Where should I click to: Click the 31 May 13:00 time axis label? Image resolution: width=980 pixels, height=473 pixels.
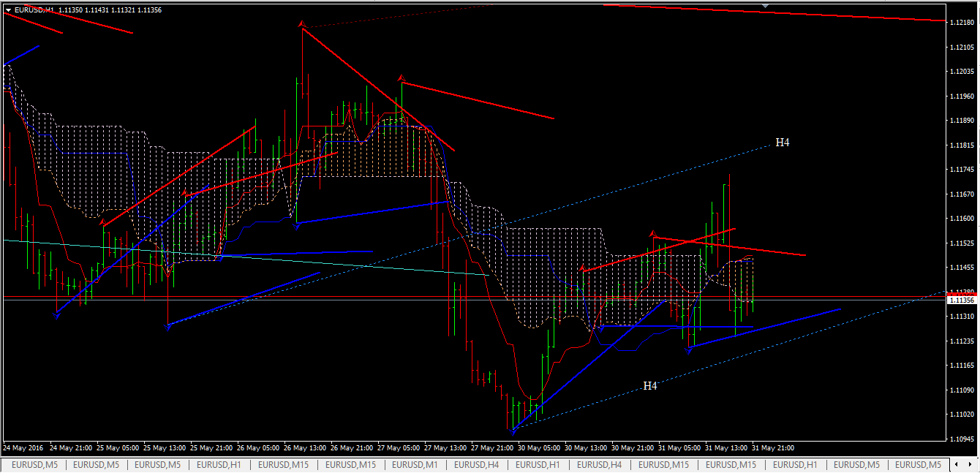click(x=726, y=448)
